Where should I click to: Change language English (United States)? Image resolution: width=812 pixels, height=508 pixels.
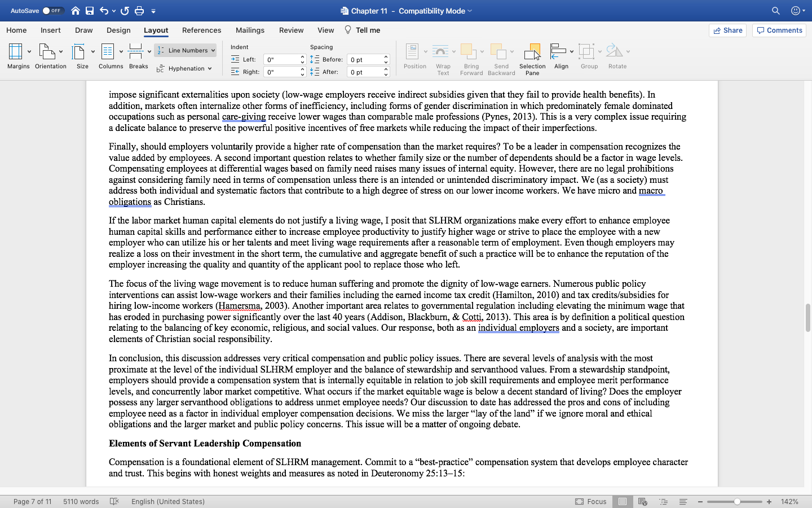click(168, 501)
